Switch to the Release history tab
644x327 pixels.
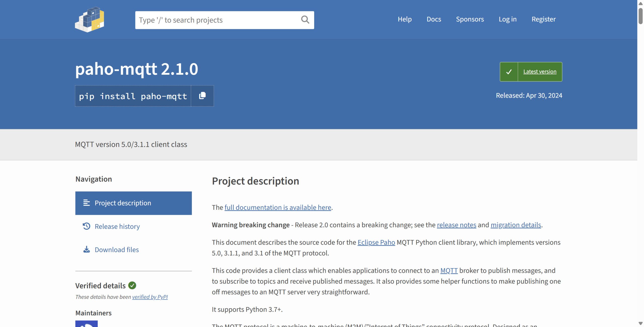(117, 226)
